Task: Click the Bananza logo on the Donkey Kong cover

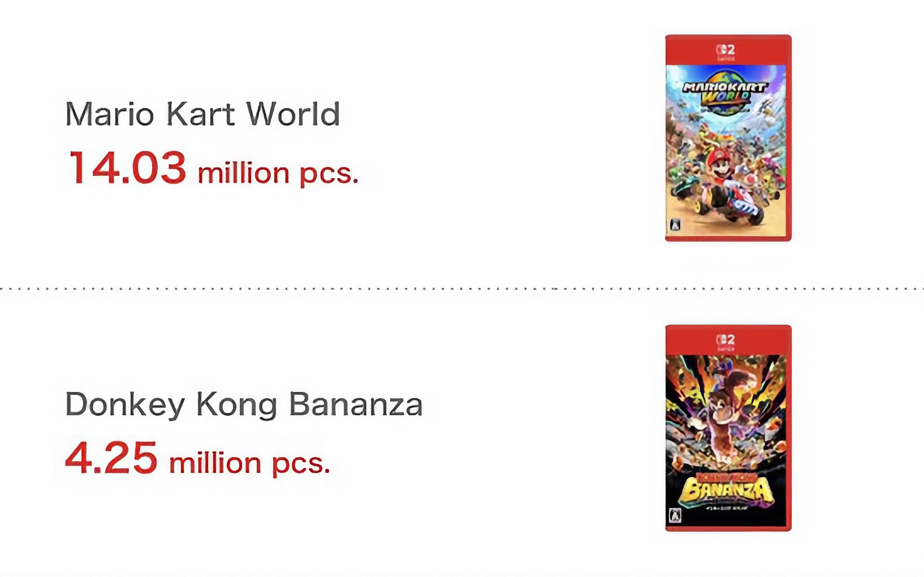Action: point(727,490)
